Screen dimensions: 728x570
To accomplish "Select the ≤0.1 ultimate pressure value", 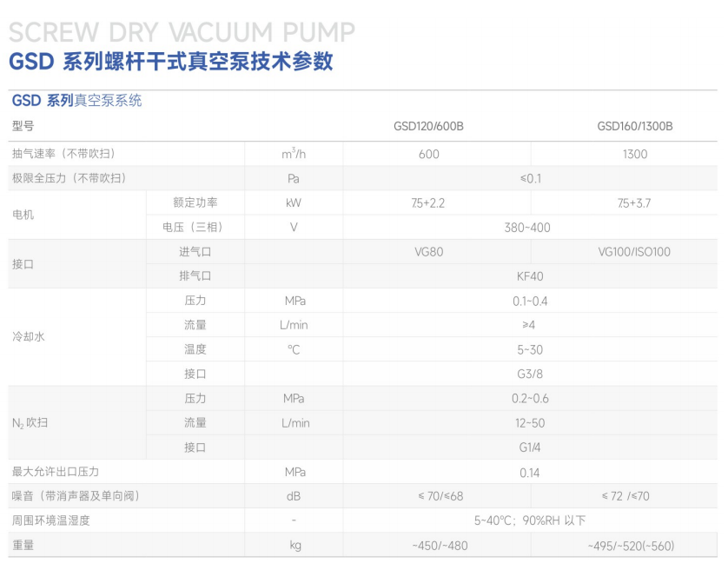I will click(x=530, y=178).
